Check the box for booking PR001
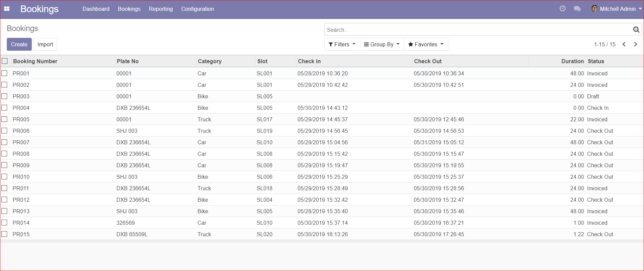The image size is (644, 271). (4, 73)
